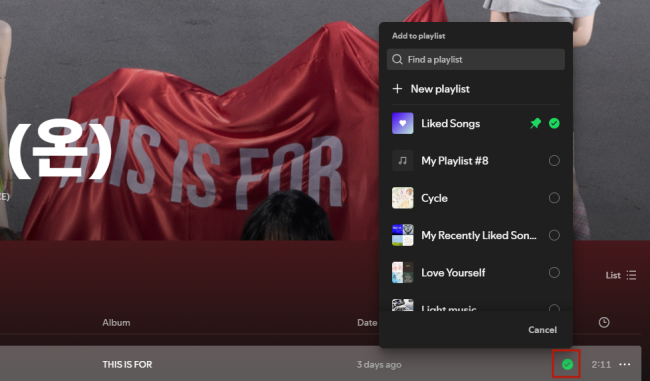Click the clock duration column icon
This screenshot has height=381, width=650.
604,322
